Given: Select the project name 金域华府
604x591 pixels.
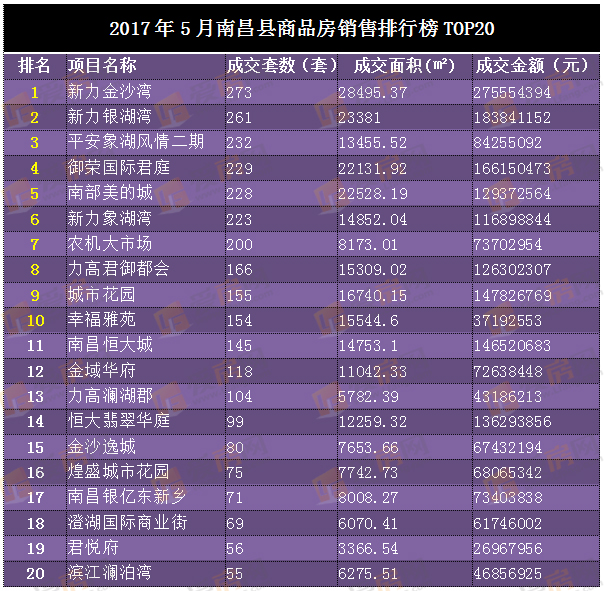Looking at the screenshot, I should [102, 371].
